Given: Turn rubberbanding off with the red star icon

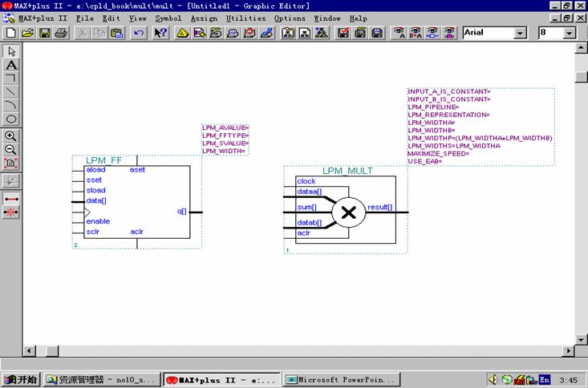Looking at the screenshot, I should 11,212.
